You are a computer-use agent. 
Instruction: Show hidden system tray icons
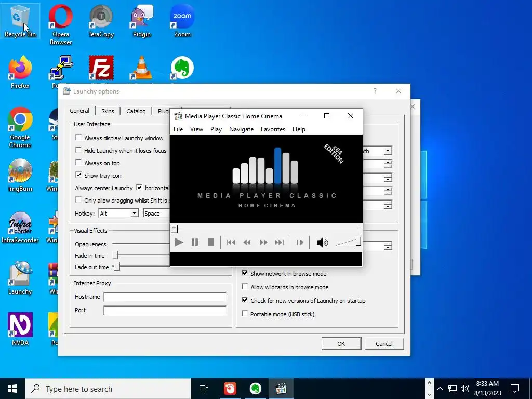[x=440, y=389]
